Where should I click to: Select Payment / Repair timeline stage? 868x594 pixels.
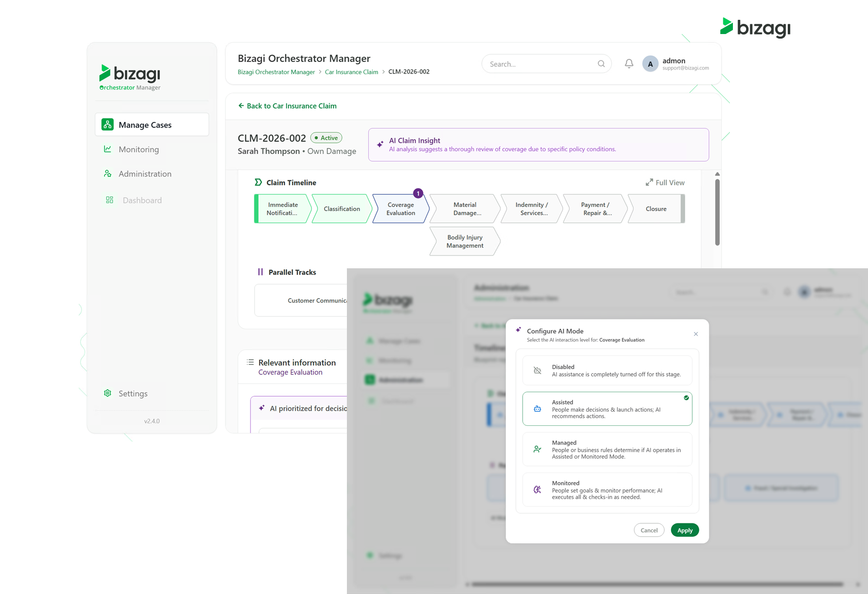[595, 209]
